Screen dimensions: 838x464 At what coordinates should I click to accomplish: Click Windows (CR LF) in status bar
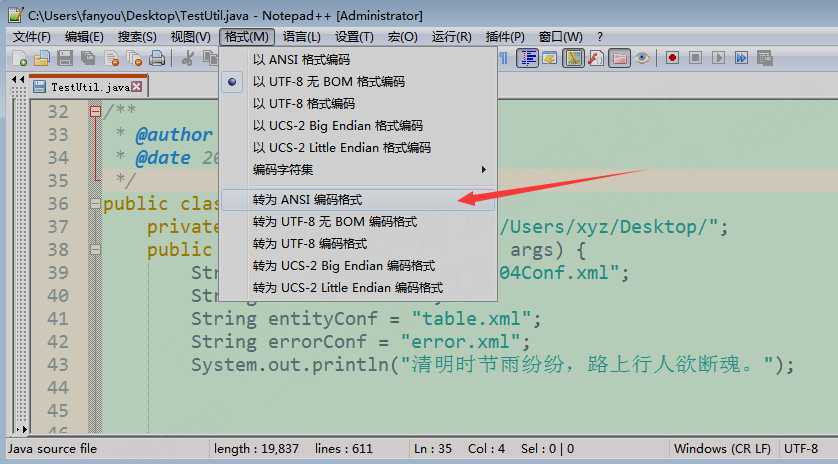(722, 448)
